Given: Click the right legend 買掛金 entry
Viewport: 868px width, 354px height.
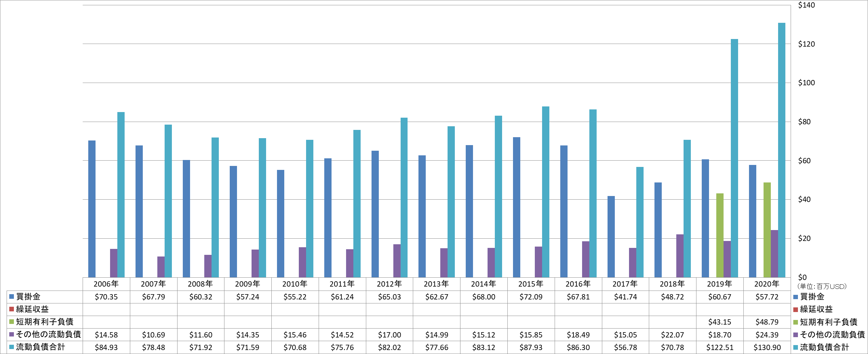Looking at the screenshot, I should (x=809, y=297).
